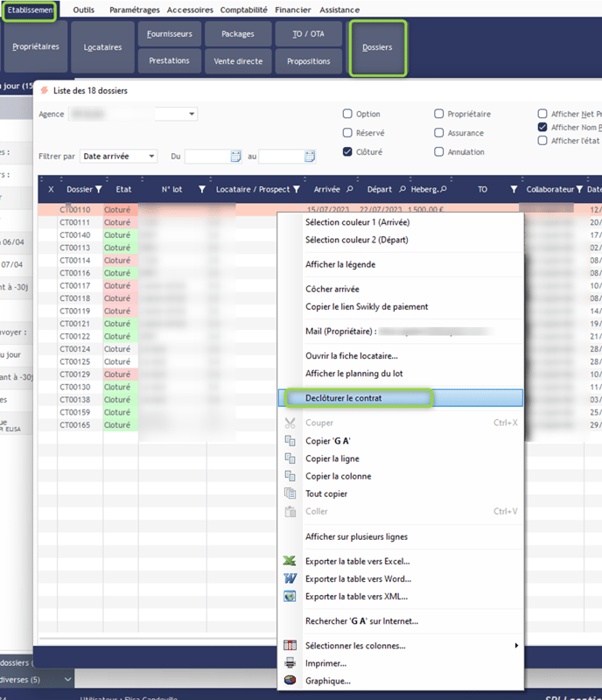Click into the Du date field

click(x=207, y=157)
